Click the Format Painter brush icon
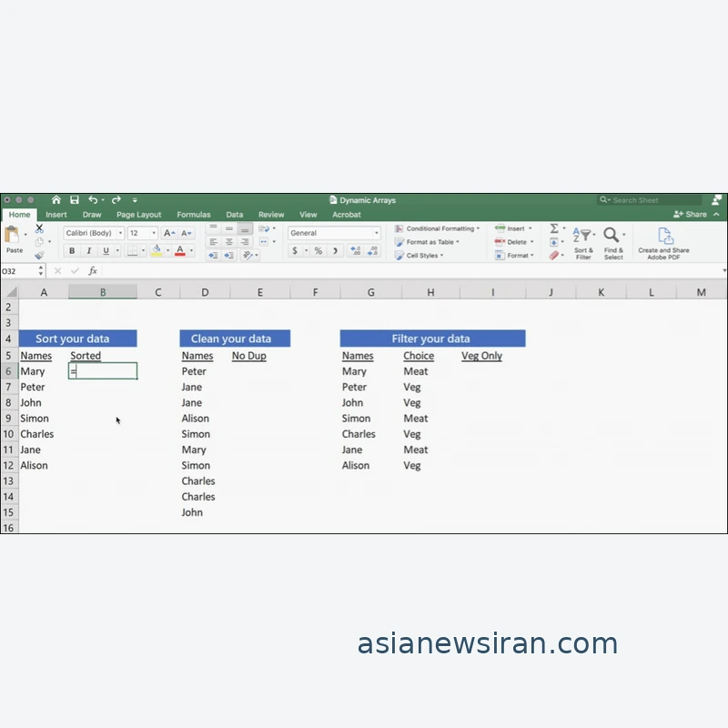 point(39,255)
